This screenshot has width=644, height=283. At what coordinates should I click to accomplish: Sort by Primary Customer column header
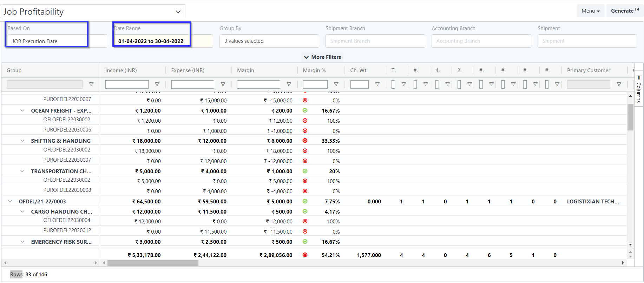coord(589,70)
